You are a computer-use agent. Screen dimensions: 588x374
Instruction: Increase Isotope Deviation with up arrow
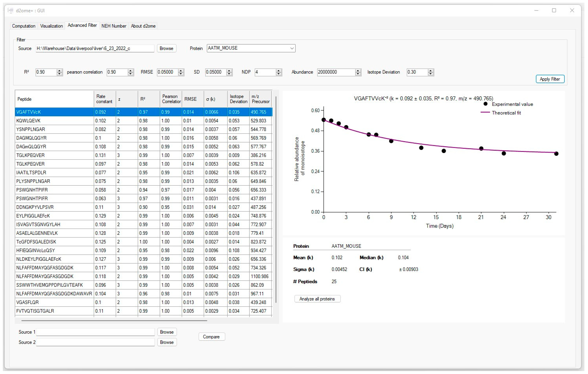coord(431,70)
